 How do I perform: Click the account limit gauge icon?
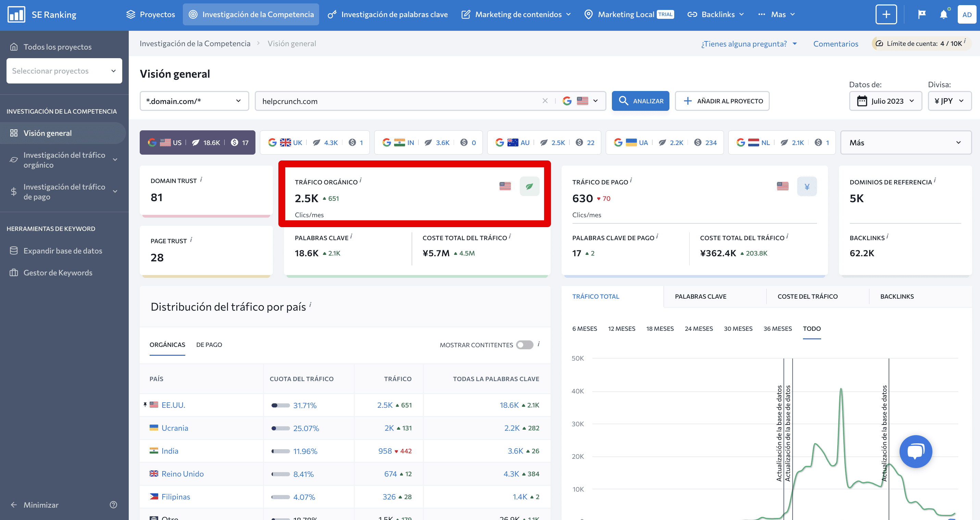click(x=879, y=43)
